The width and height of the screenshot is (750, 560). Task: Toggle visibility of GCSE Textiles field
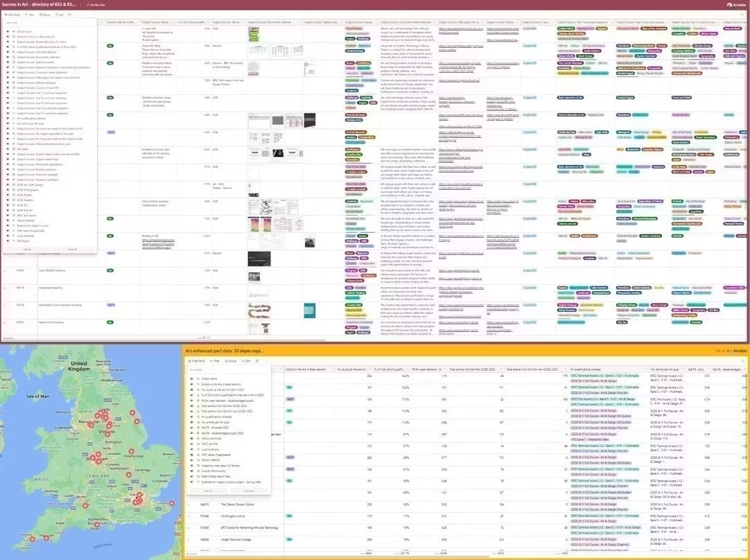pyautogui.click(x=7, y=195)
